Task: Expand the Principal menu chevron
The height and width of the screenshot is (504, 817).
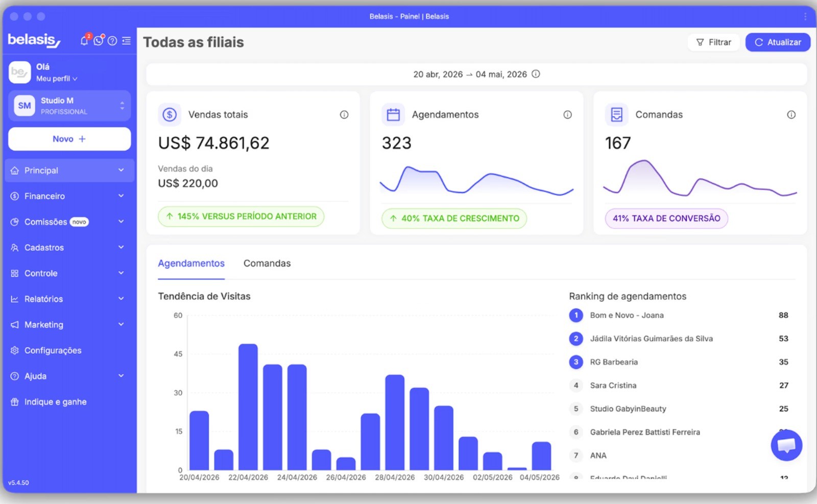Action: point(121,170)
